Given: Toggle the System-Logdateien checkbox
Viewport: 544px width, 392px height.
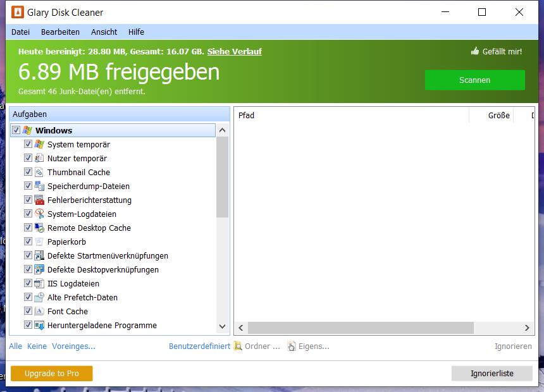Looking at the screenshot, I should pyautogui.click(x=28, y=213).
